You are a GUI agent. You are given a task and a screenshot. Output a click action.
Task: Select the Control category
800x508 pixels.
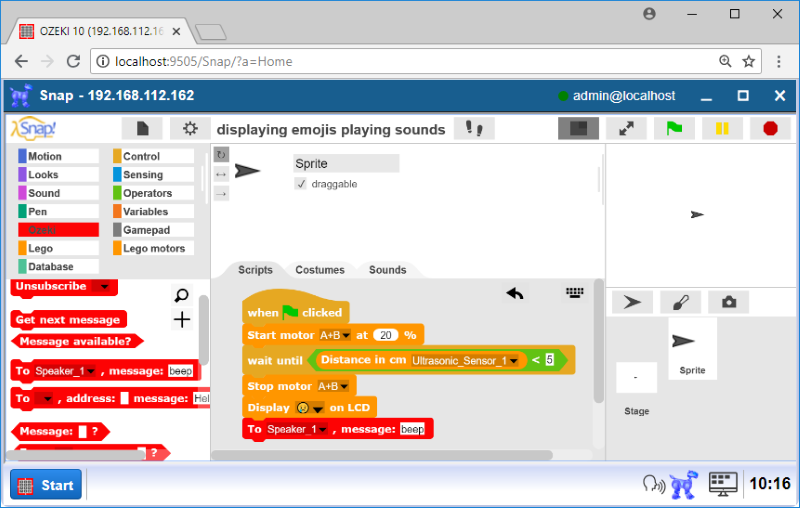pos(153,156)
